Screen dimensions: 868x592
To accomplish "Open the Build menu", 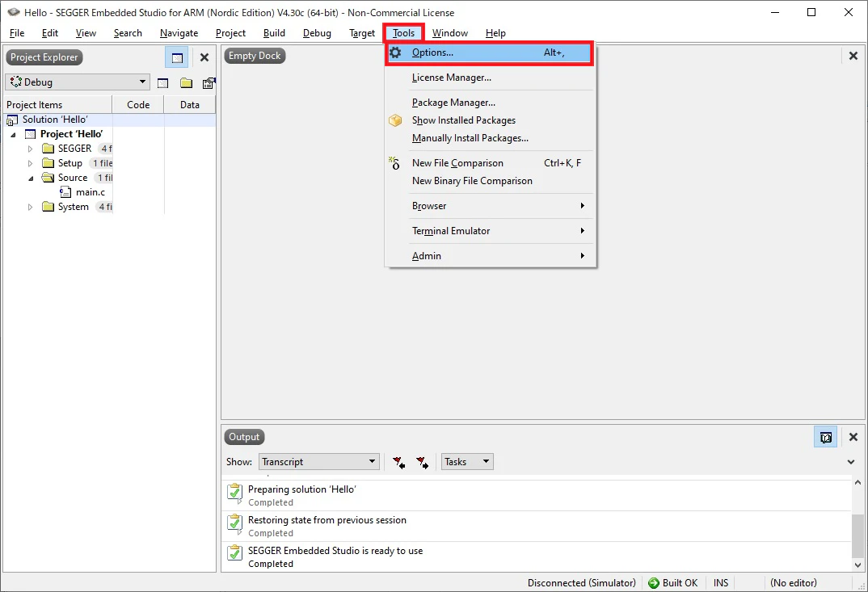I will click(274, 33).
